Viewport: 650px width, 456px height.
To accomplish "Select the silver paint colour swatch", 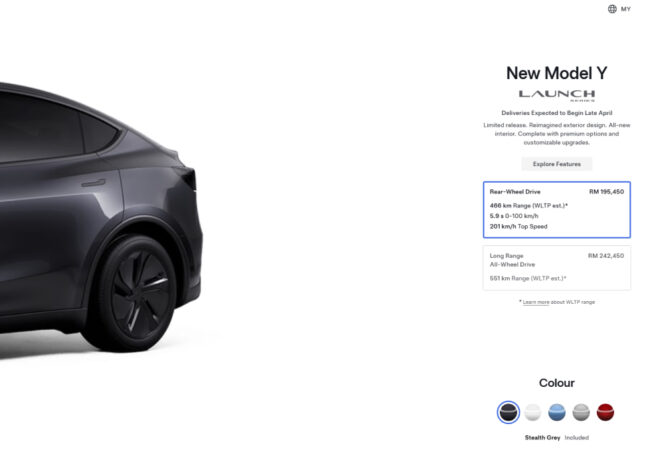I will click(581, 412).
